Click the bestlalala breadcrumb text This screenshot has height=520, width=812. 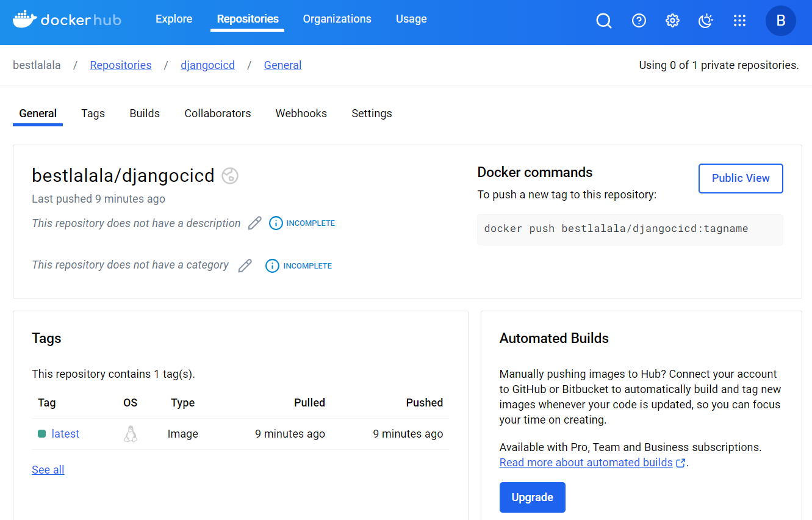click(x=37, y=65)
